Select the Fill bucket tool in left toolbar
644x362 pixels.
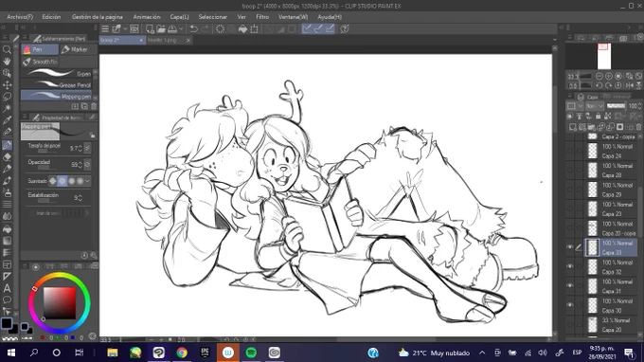point(7,229)
